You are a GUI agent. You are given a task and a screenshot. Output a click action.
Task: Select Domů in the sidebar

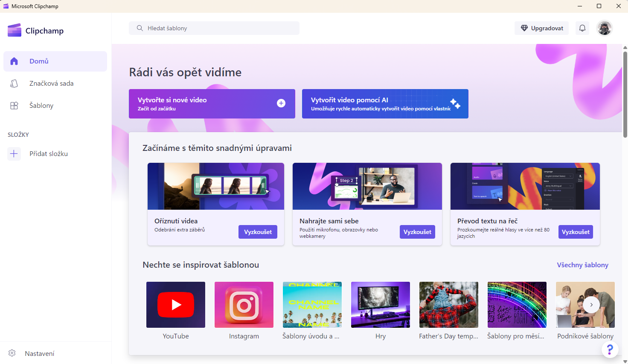(x=55, y=61)
